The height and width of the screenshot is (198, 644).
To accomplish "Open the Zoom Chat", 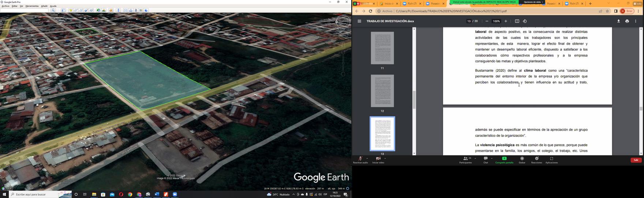I will pyautogui.click(x=486, y=160).
